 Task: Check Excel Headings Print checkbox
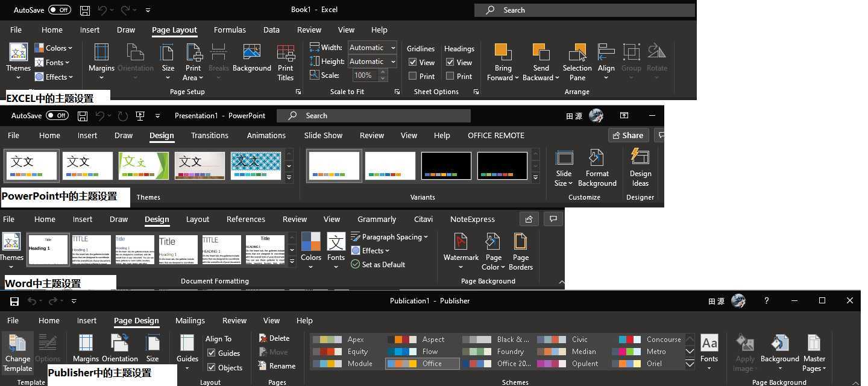point(450,76)
